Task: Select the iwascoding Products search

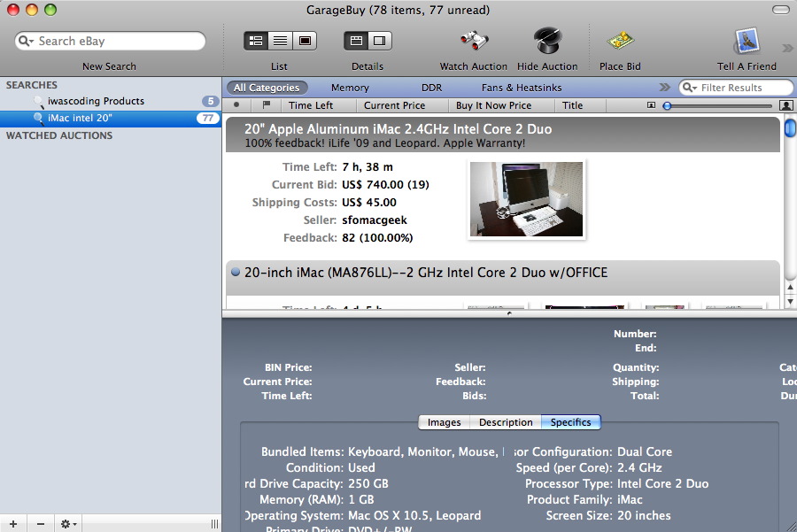Action: pyautogui.click(x=111, y=101)
